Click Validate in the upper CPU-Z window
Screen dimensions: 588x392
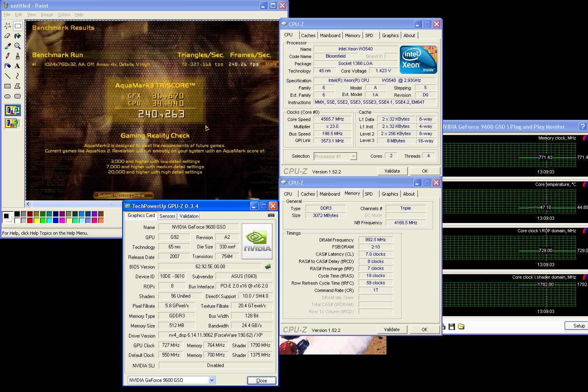[x=392, y=171]
